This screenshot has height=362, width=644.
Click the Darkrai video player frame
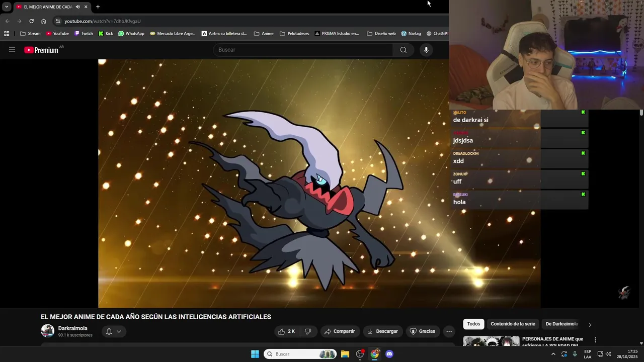click(x=319, y=184)
